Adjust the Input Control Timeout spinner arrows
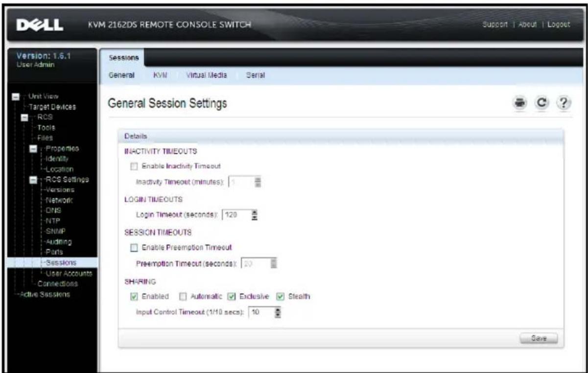Screen dimensions: 588x373 279,311
